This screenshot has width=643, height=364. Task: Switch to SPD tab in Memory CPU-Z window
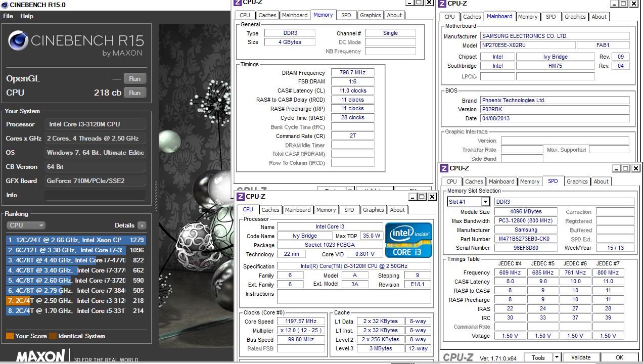pyautogui.click(x=346, y=15)
